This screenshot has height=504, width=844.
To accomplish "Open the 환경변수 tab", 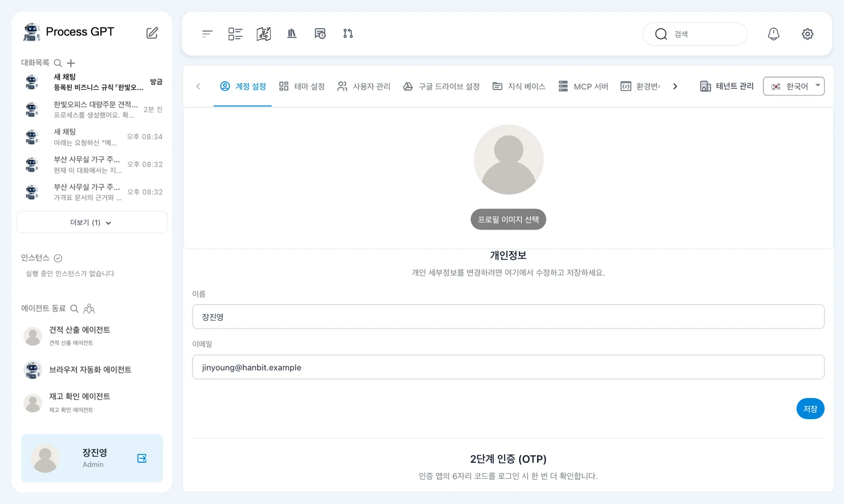I will point(640,86).
